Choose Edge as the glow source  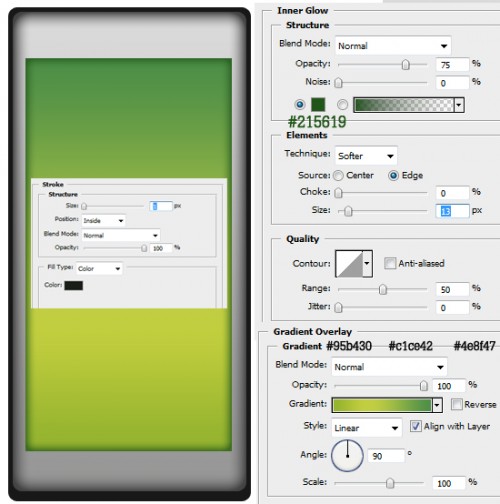[393, 176]
